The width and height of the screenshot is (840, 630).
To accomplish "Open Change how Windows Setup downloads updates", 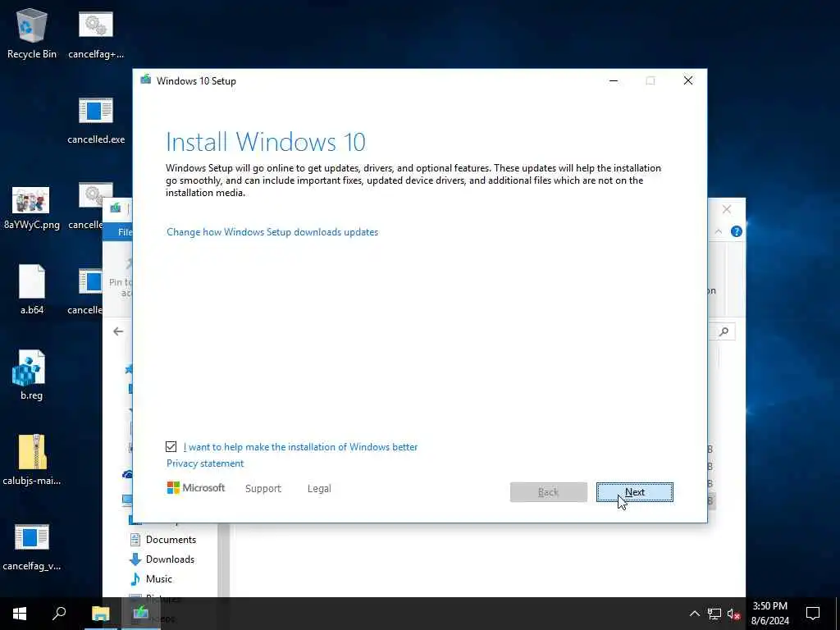I will (272, 231).
